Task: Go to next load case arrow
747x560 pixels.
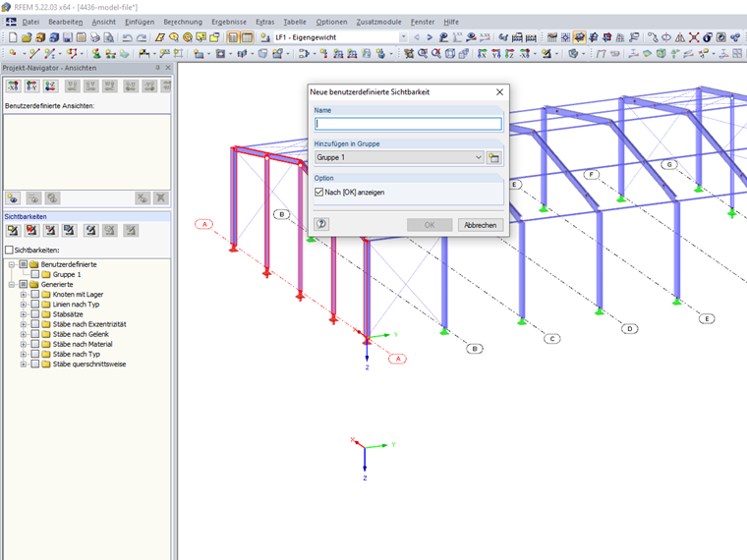Action: click(x=430, y=37)
